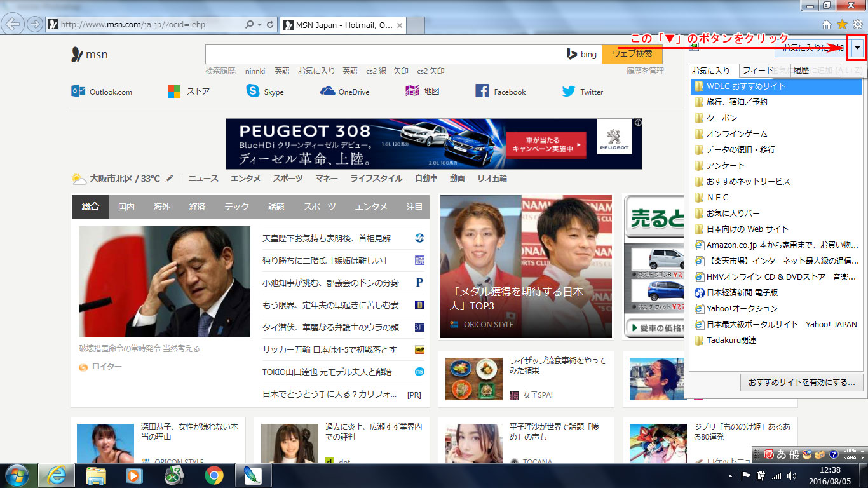Expand the add-to-favorites dropdown arrow
The height and width of the screenshot is (488, 868).
point(858,48)
